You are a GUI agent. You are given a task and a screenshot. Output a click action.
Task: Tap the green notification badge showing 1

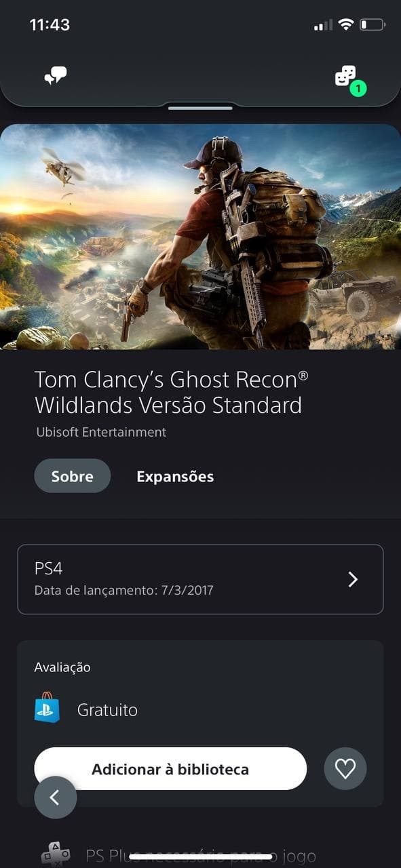click(358, 88)
